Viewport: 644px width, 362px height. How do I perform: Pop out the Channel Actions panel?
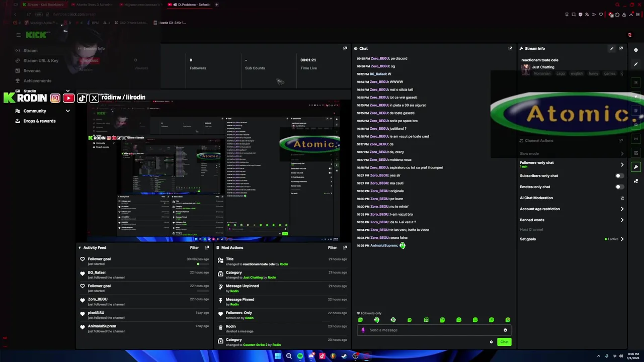621,140
